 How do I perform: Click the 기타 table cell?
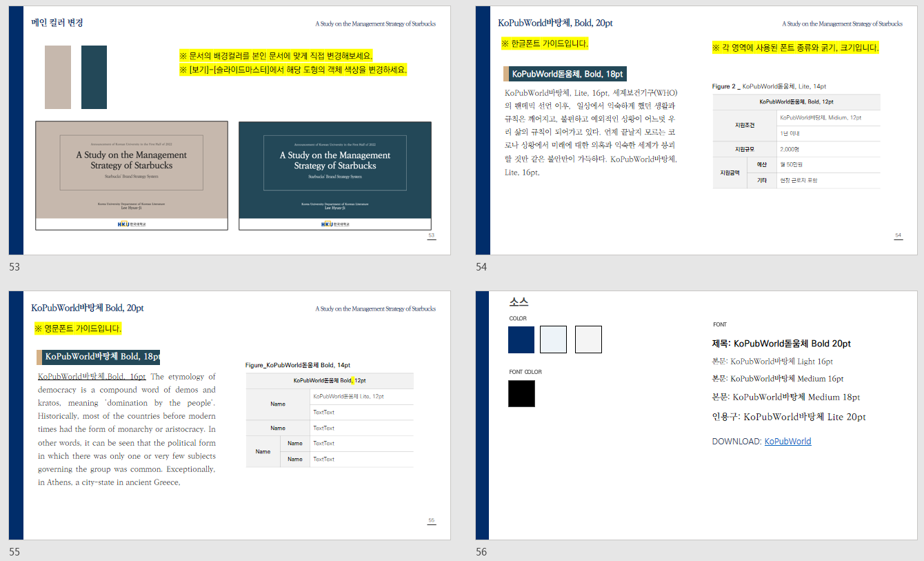click(x=762, y=180)
